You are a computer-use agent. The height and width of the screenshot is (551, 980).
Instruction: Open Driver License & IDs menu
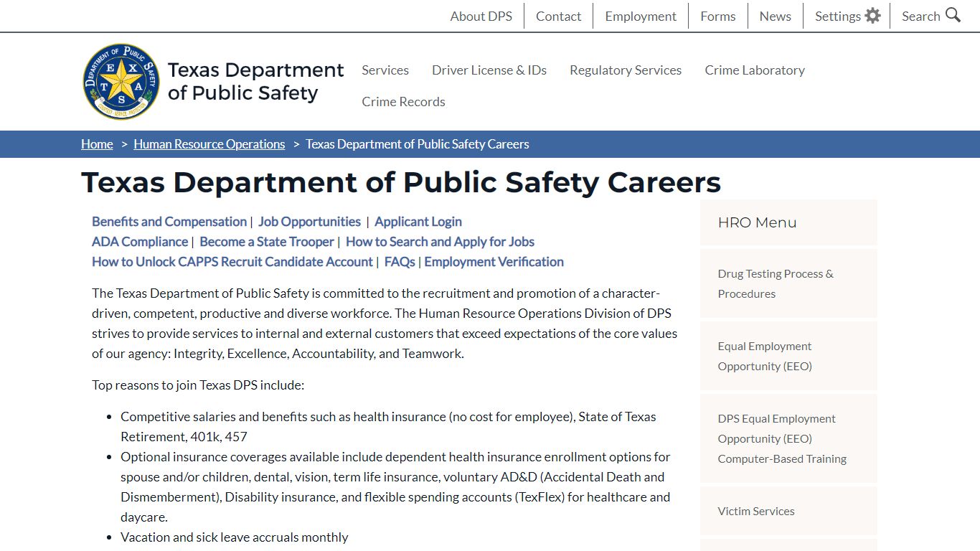click(489, 70)
